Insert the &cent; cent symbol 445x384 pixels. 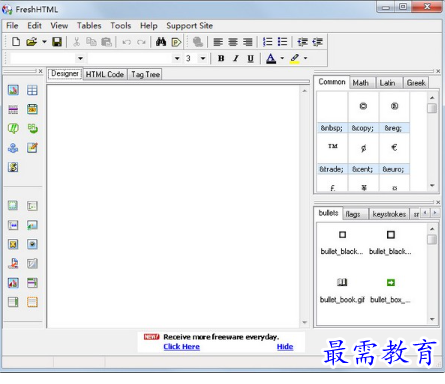[x=363, y=154]
